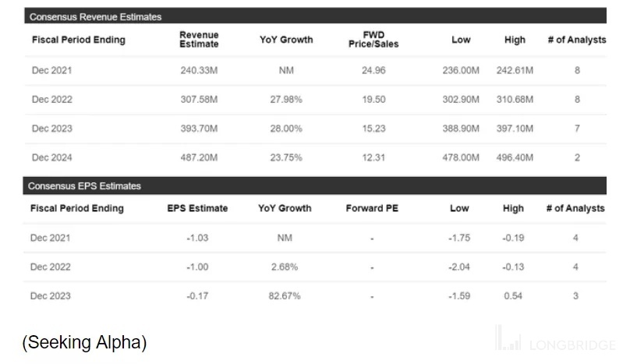Select the Dec 2024 revenue row label

tap(51, 157)
